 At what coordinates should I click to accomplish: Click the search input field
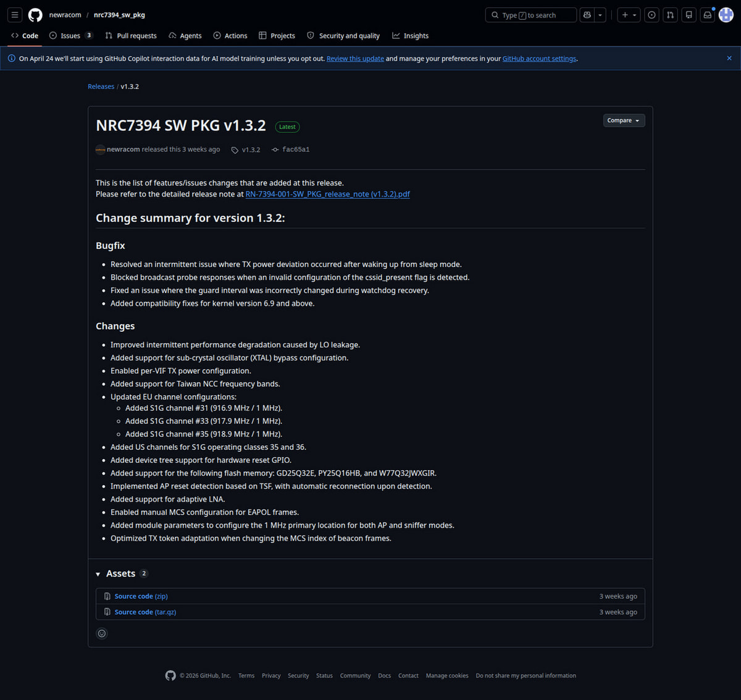531,15
